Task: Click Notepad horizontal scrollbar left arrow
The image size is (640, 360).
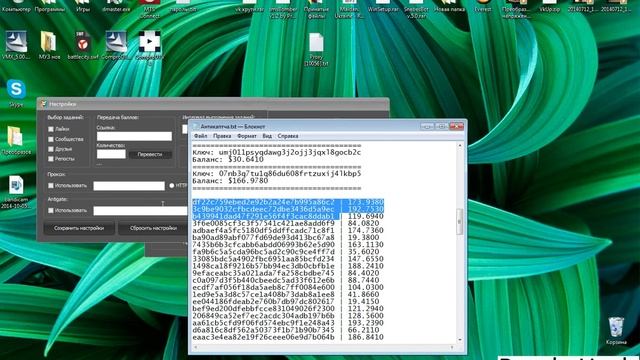Action: click(x=196, y=347)
